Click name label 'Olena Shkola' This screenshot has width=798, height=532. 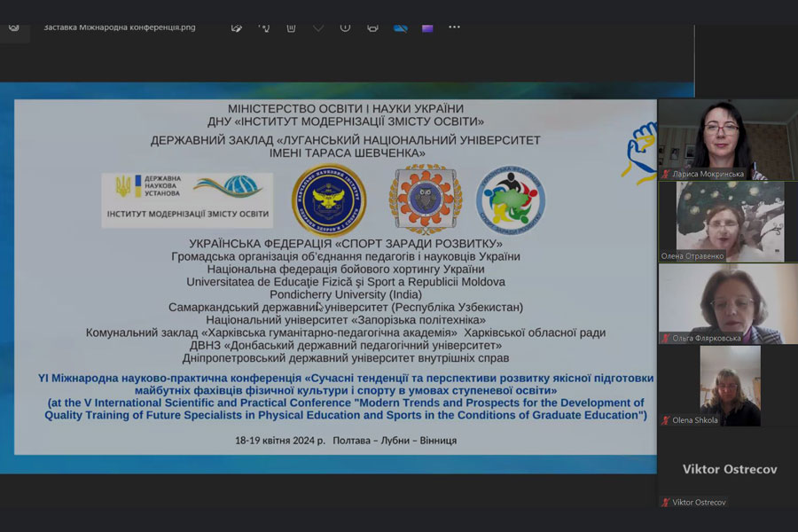(x=694, y=420)
